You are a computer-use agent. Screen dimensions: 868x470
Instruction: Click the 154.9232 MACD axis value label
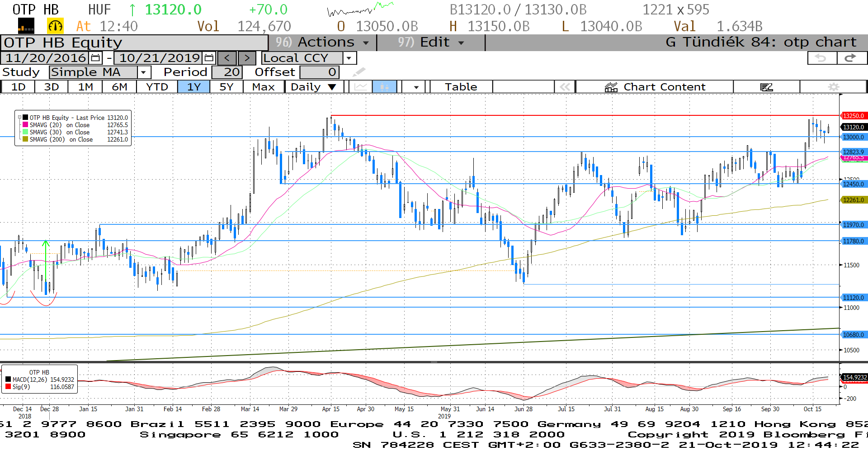pyautogui.click(x=854, y=377)
